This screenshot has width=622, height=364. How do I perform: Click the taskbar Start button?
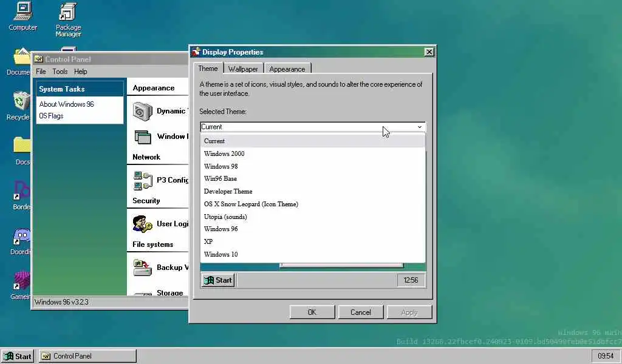pos(18,356)
